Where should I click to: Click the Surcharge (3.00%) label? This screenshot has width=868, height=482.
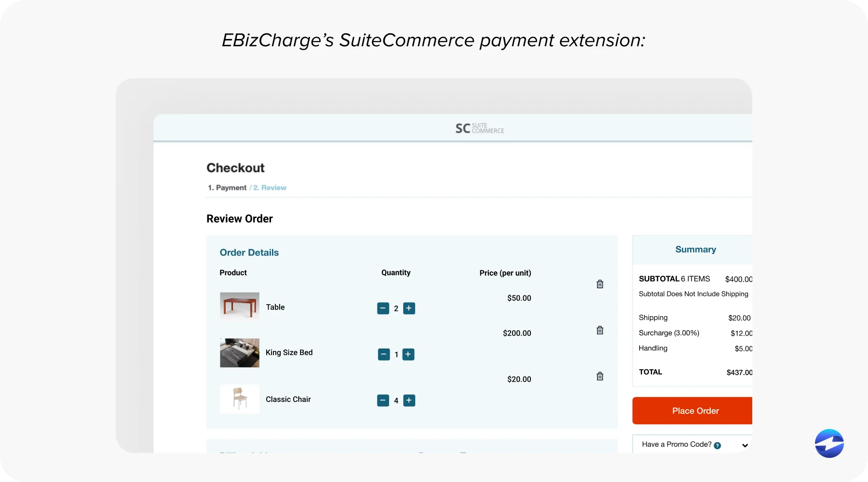pos(669,333)
